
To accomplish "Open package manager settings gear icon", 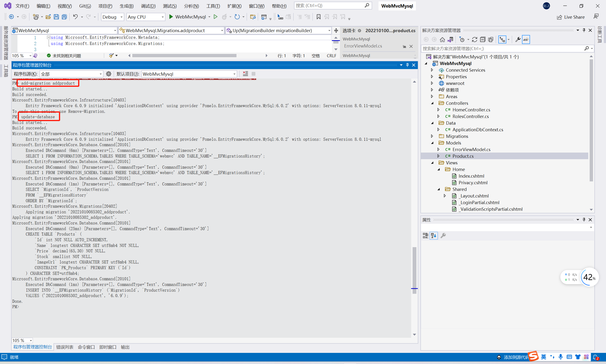I will point(108,74).
